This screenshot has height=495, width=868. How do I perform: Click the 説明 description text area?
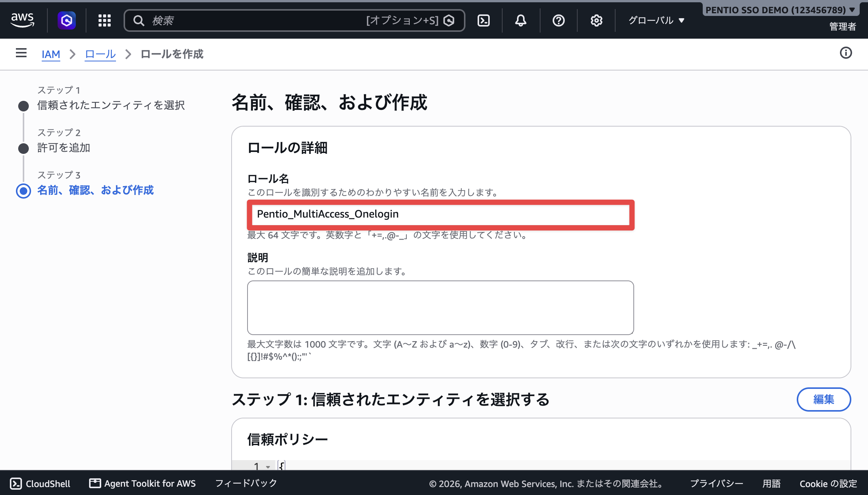point(440,308)
